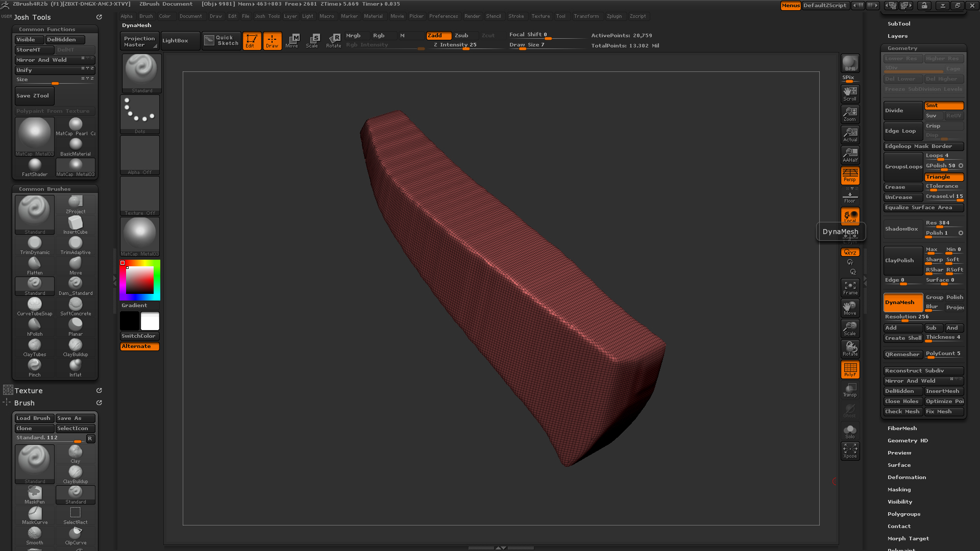
Task: Pick the Inflat brush
Action: 76,368
